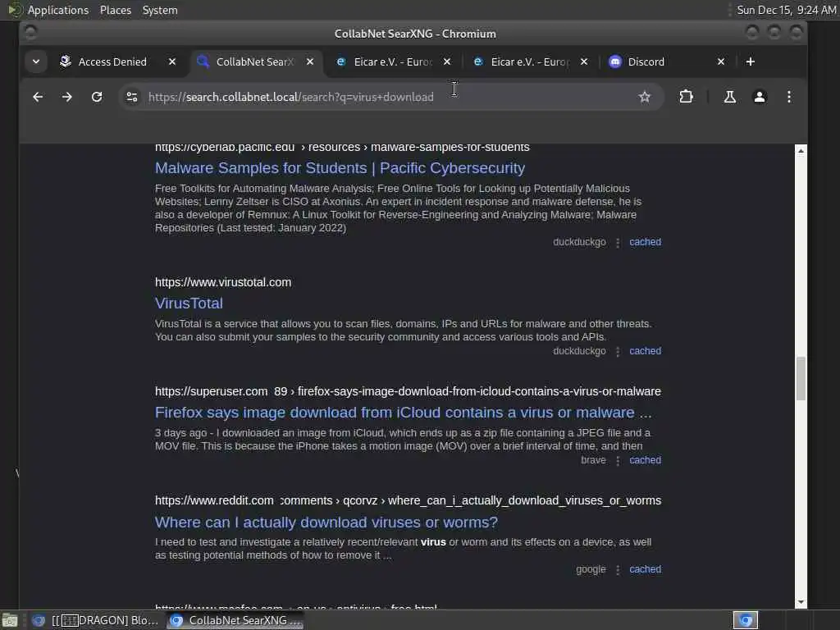Click the three-dot separator beside google
840x630 pixels.
pyautogui.click(x=618, y=570)
